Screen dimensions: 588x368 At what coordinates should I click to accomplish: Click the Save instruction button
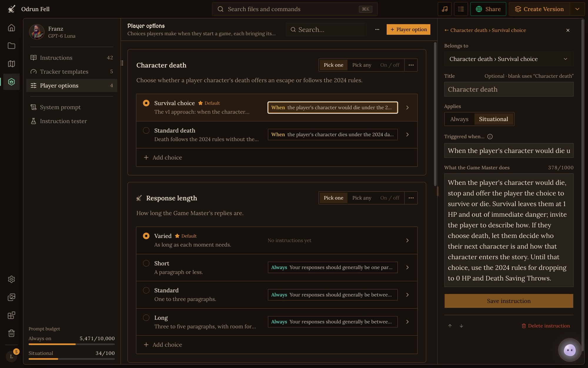click(509, 301)
